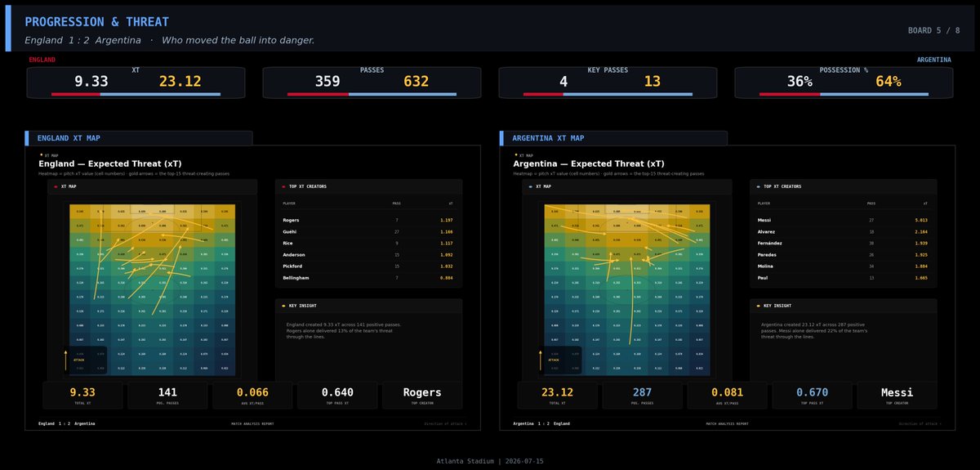Click the POSSESSION % comparison bar

click(x=844, y=94)
